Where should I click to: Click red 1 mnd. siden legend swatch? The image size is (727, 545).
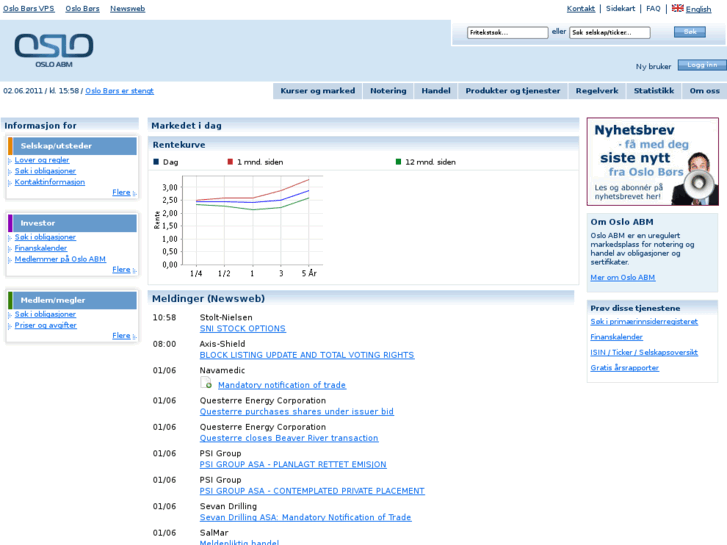[x=230, y=162]
